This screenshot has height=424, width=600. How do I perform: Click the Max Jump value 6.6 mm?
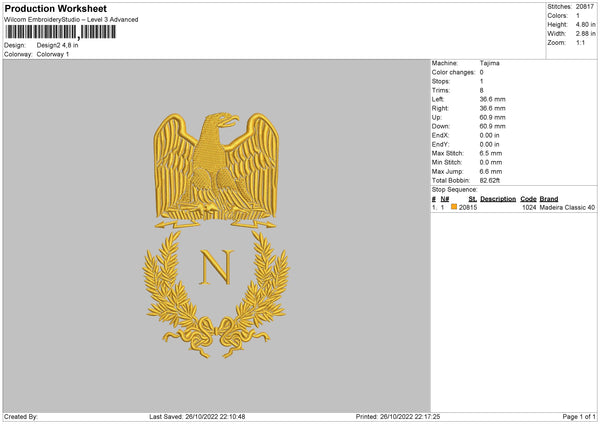coord(491,171)
